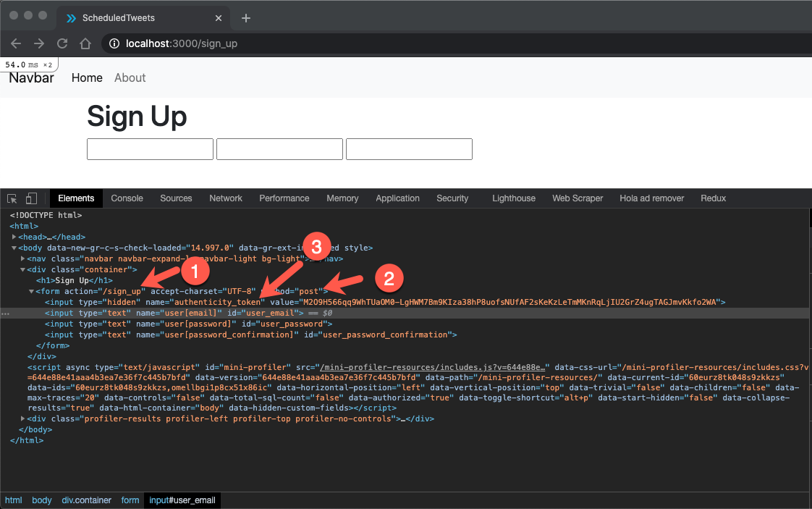Select the closing form tag line
This screenshot has width=812, height=509.
point(52,345)
